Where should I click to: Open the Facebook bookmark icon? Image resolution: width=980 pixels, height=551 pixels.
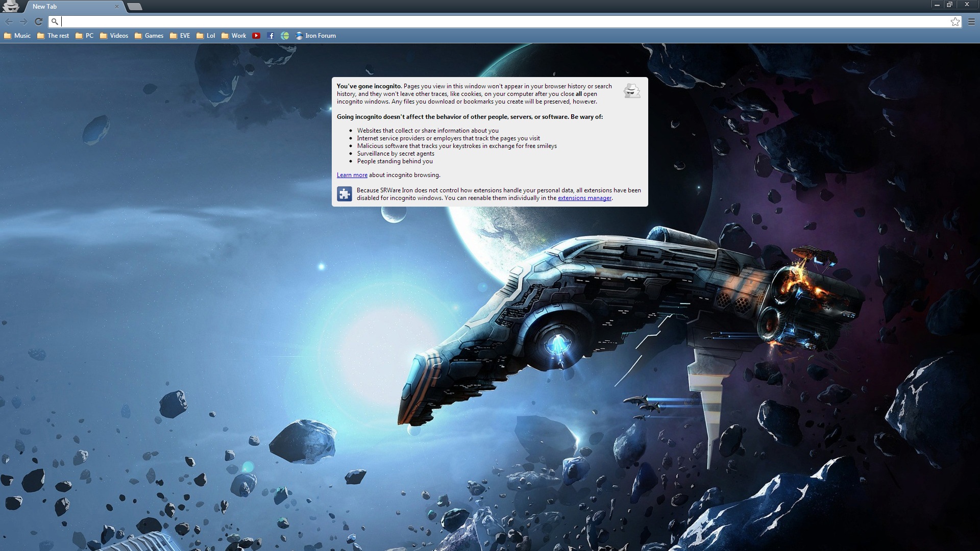click(x=271, y=36)
